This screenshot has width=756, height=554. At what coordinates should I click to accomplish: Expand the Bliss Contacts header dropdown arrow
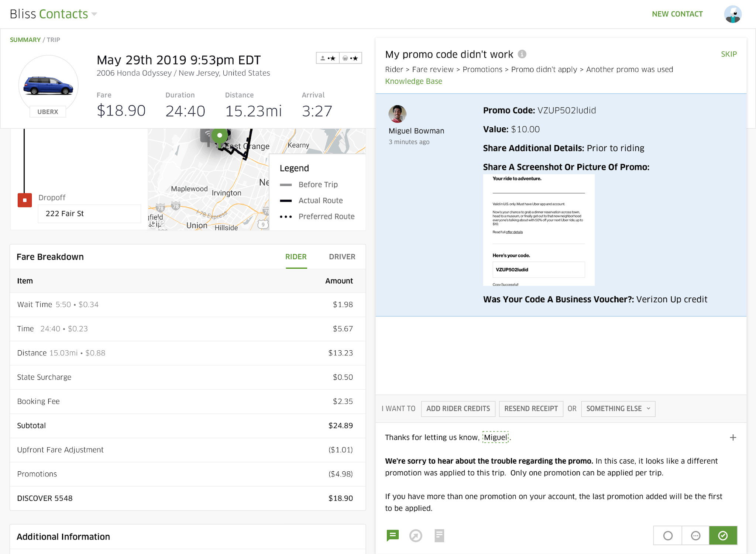point(94,14)
